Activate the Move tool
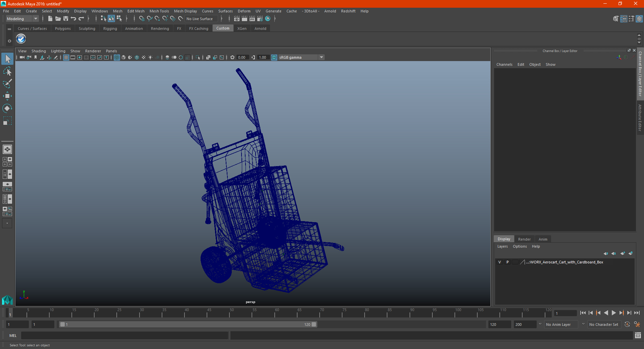644x349 pixels. [7, 96]
